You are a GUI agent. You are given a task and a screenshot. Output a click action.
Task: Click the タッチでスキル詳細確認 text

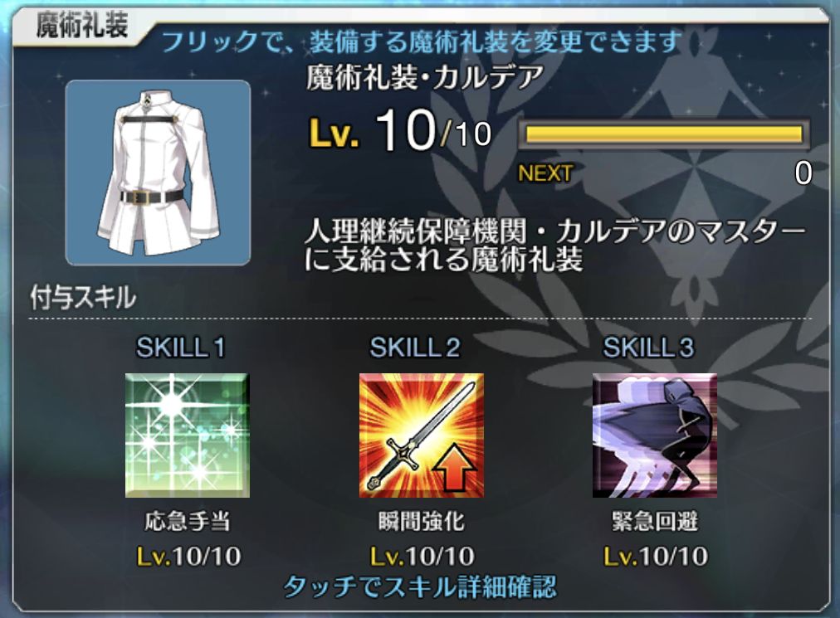pyautogui.click(x=421, y=587)
